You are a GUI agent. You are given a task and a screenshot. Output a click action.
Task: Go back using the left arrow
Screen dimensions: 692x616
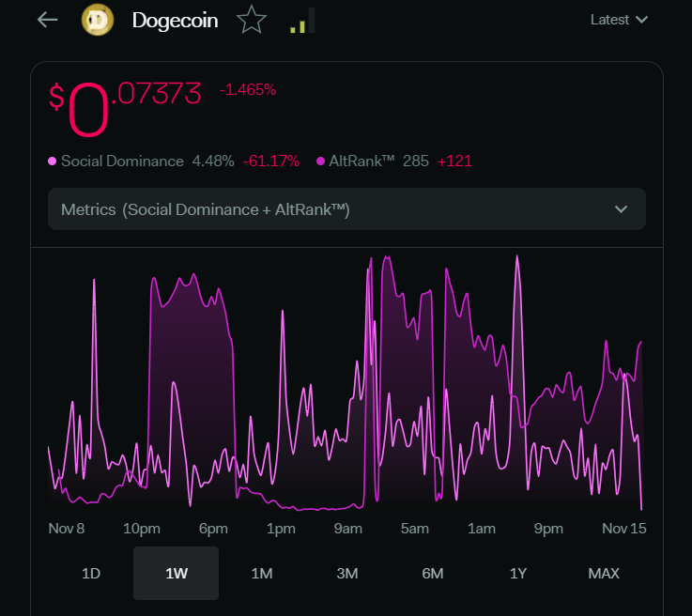[x=47, y=20]
